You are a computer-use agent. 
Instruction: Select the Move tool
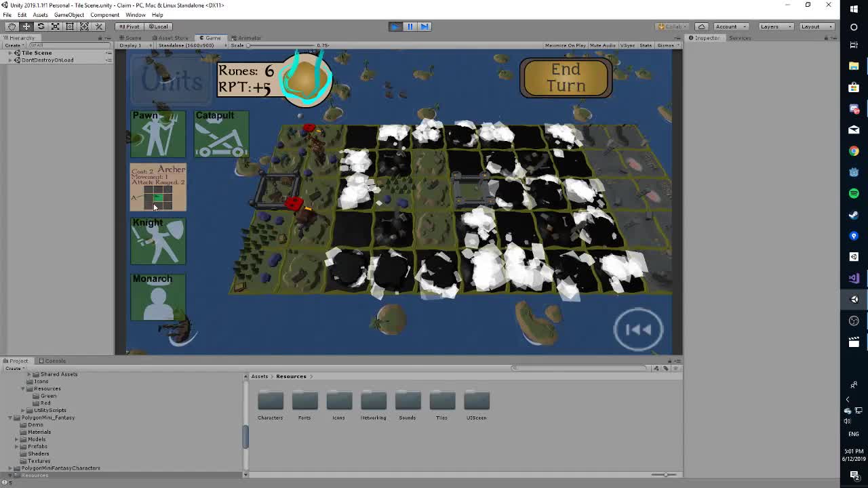click(26, 26)
